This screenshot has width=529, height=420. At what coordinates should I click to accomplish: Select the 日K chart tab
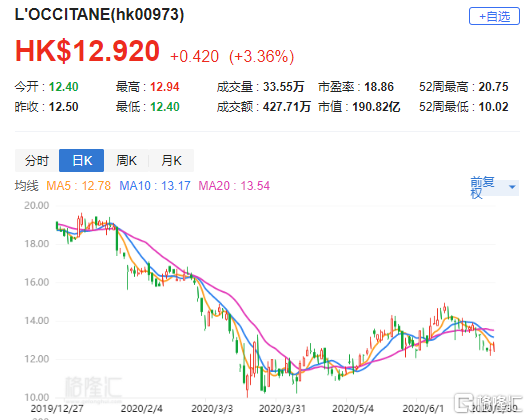click(x=81, y=161)
